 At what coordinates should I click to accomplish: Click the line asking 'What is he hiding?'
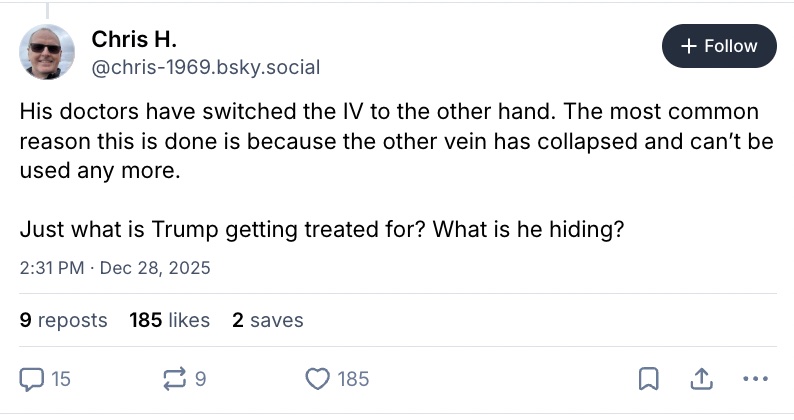pyautogui.click(x=322, y=229)
